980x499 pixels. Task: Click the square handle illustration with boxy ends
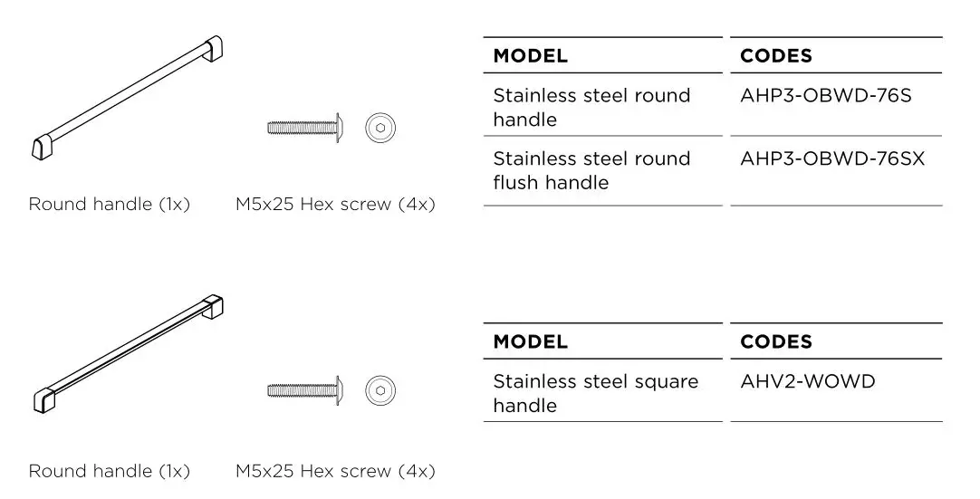point(127,354)
